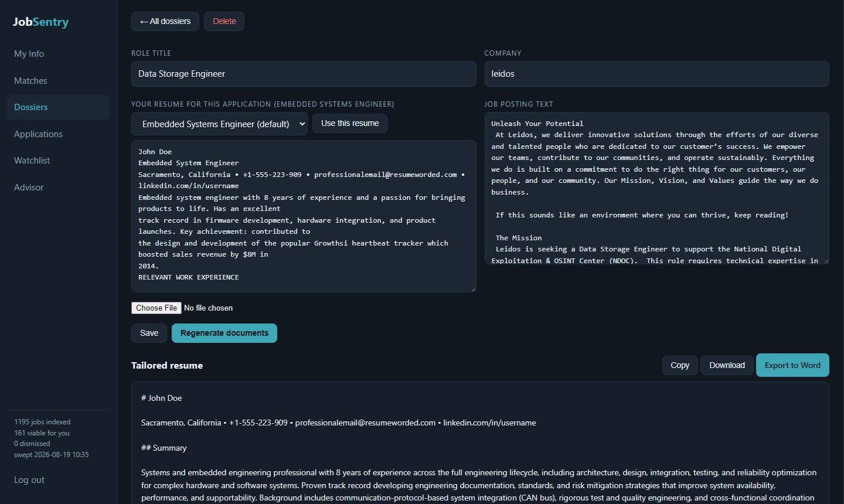Click the 'JOB POSTING TEXT' label
Image resolution: width=844 pixels, height=504 pixels.
tap(519, 104)
